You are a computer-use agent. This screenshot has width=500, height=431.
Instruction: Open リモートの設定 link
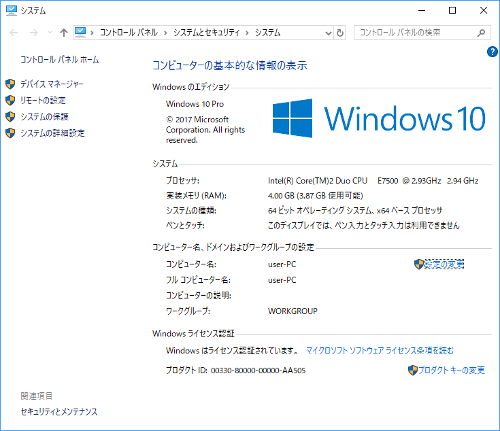(43, 100)
